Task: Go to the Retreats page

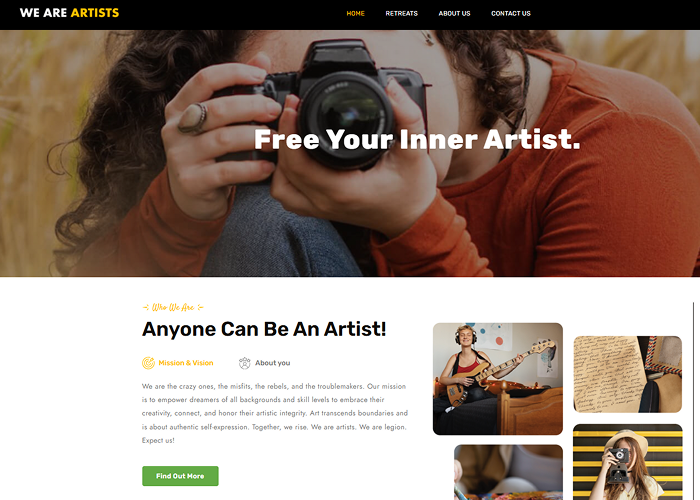Action: 401,13
